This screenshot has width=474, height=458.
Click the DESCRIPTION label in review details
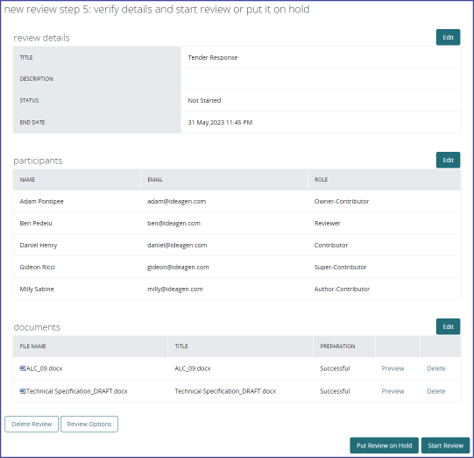coord(36,79)
